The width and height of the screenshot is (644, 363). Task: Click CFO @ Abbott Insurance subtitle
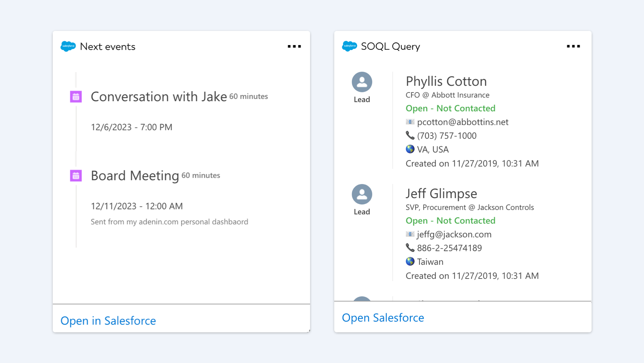click(x=447, y=95)
